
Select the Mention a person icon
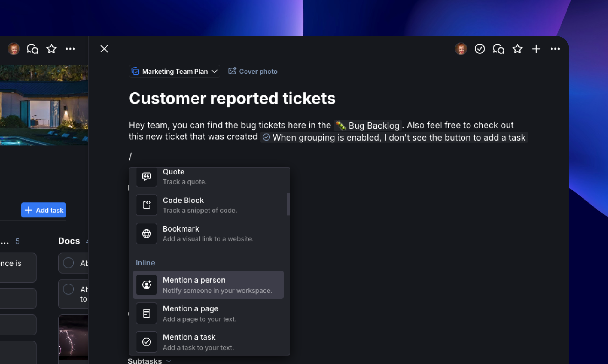tap(147, 284)
